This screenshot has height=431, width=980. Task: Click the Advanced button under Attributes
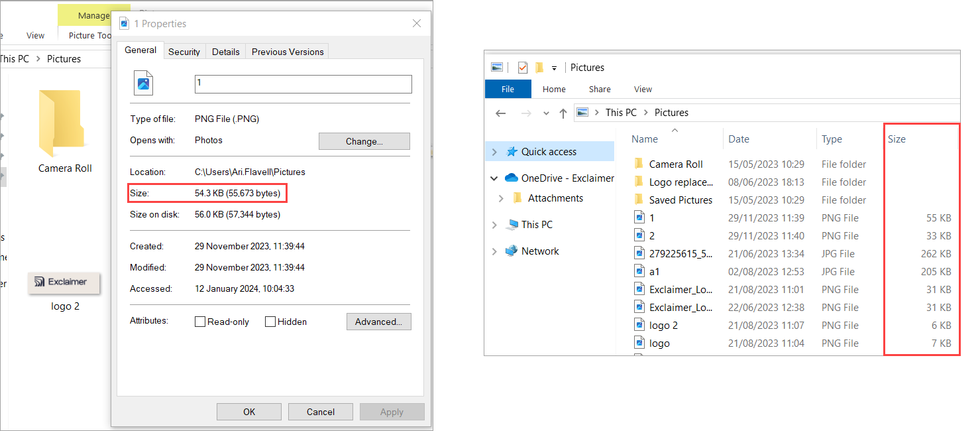click(378, 321)
